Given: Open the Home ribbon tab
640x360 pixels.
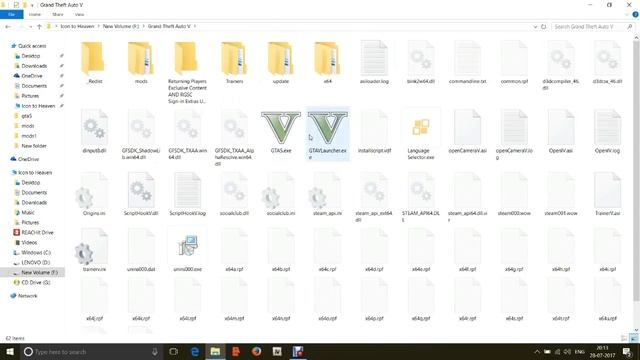Looking at the screenshot, I should (x=35, y=14).
